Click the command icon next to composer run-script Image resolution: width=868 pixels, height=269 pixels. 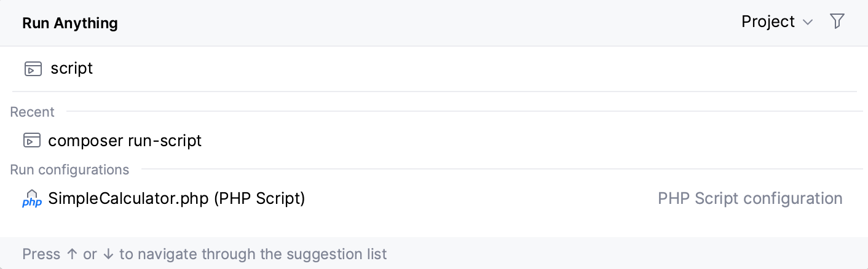[x=32, y=141]
